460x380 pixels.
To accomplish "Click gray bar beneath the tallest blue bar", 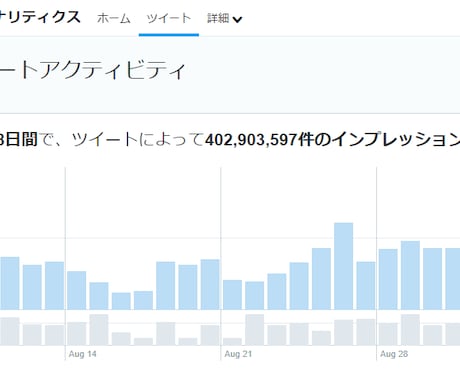I will coord(344,332).
